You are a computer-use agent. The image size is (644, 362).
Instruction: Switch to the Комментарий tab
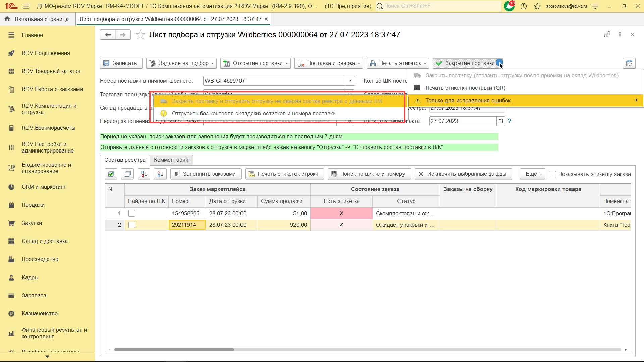click(171, 160)
